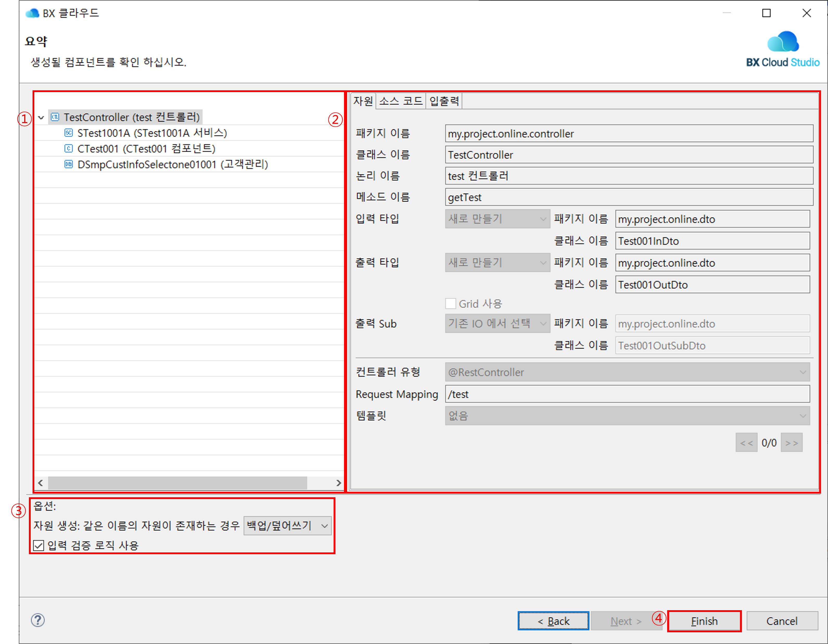
Task: Open help with the question mark icon
Action: click(x=38, y=621)
